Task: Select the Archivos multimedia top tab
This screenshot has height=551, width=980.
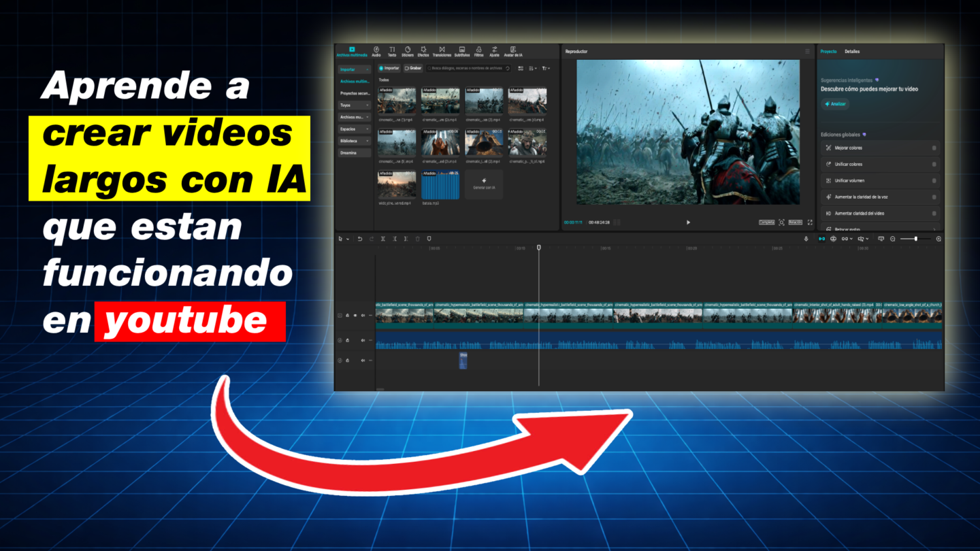Action: click(352, 51)
